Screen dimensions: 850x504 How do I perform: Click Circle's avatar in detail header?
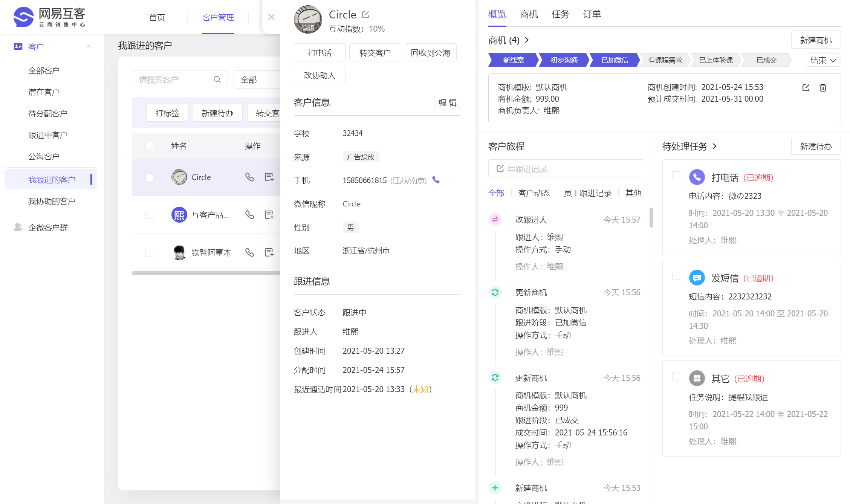(308, 19)
